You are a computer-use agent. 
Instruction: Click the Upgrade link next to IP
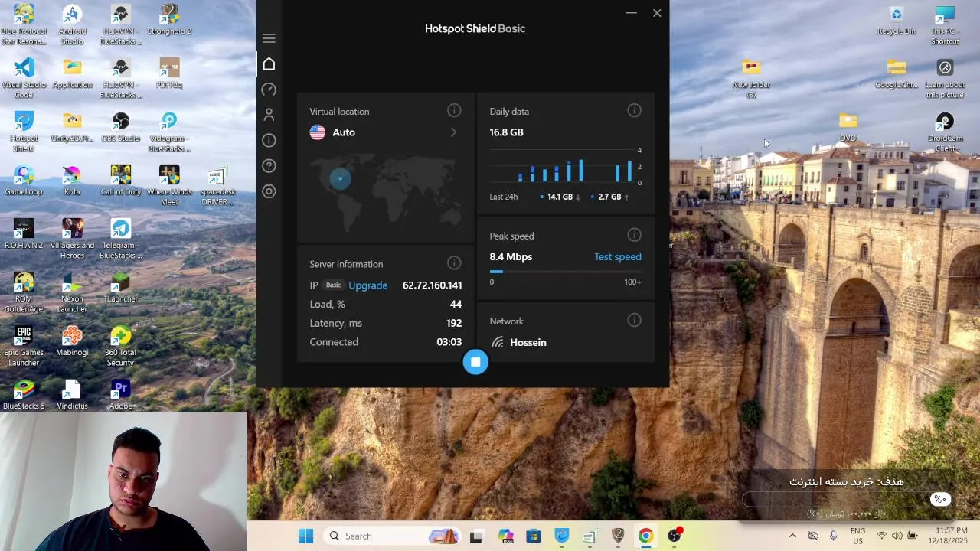point(368,285)
